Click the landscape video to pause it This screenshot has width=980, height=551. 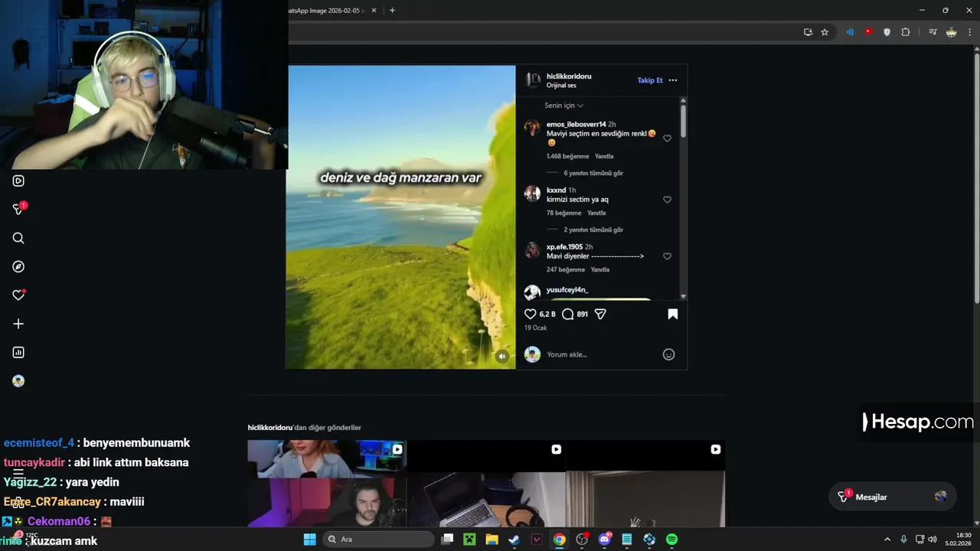pos(400,217)
